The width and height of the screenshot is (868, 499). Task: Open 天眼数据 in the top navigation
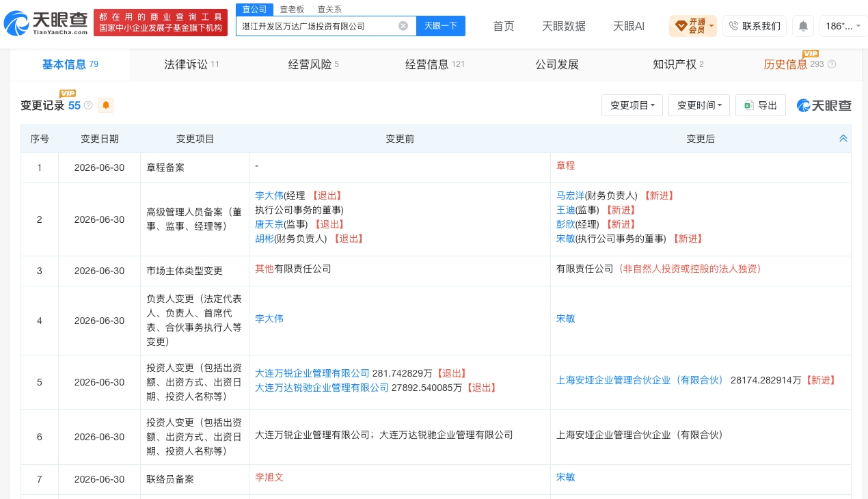[564, 26]
